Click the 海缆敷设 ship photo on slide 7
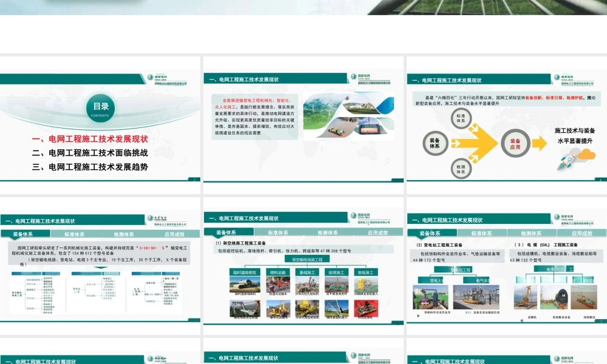This screenshot has height=364, width=607. [582, 298]
